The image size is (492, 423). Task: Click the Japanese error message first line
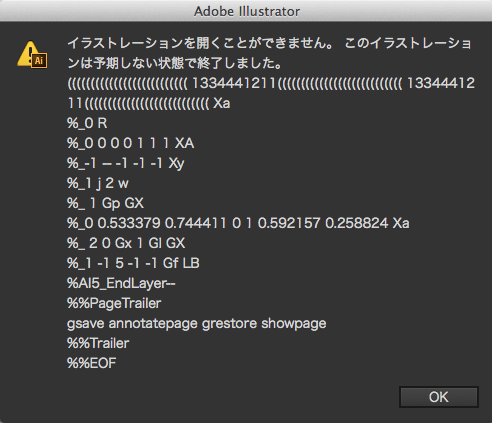269,43
